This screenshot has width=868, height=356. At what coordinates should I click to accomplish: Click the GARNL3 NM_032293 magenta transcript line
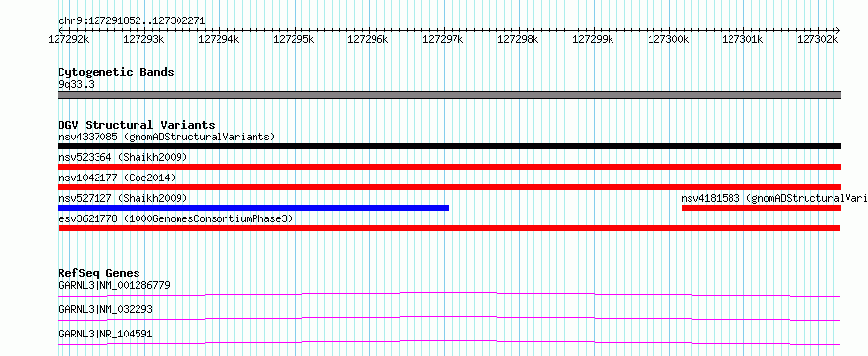coord(449,318)
